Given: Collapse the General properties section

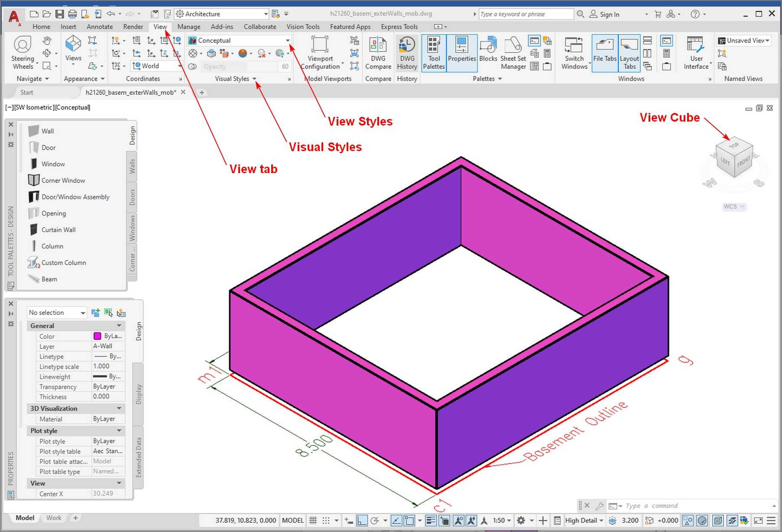Looking at the screenshot, I should coord(119,326).
